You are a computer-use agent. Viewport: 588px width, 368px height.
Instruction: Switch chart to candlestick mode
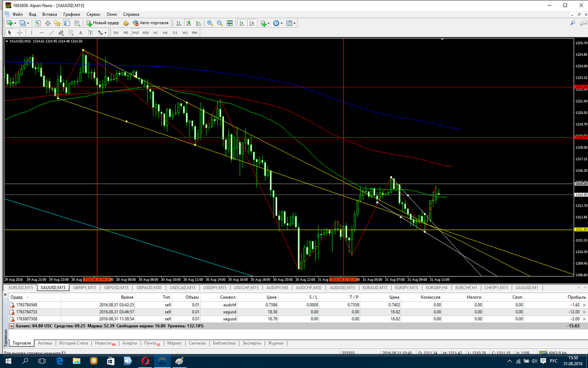(x=188, y=23)
